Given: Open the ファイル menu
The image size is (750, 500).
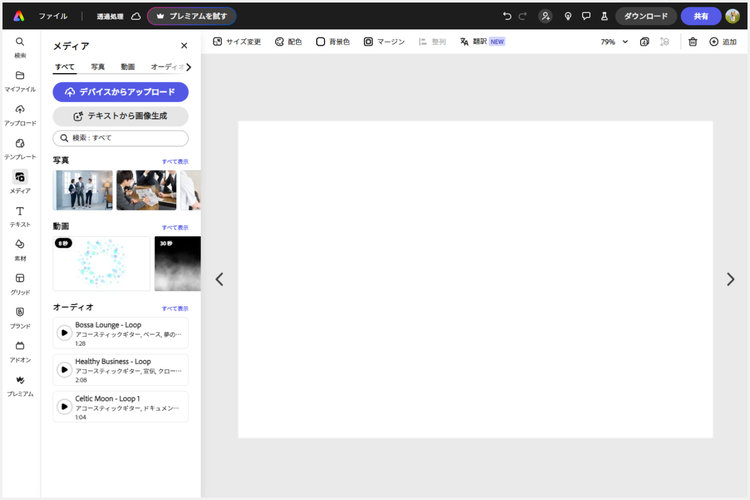Looking at the screenshot, I should click(x=53, y=16).
